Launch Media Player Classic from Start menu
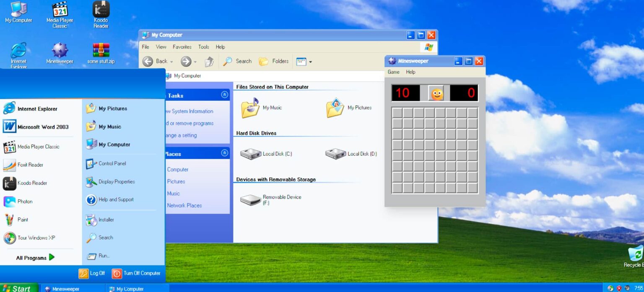 point(41,147)
